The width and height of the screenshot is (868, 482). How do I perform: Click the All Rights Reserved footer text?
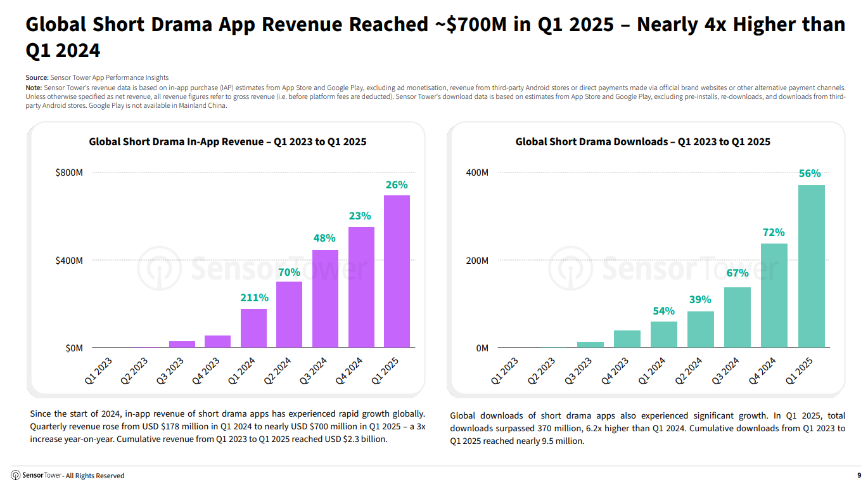click(x=95, y=476)
